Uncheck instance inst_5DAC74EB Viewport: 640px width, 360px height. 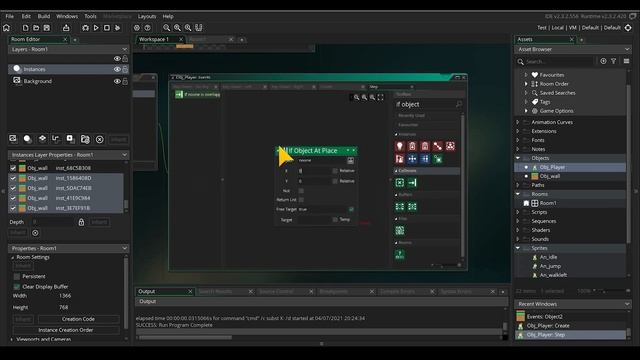tap(13, 188)
